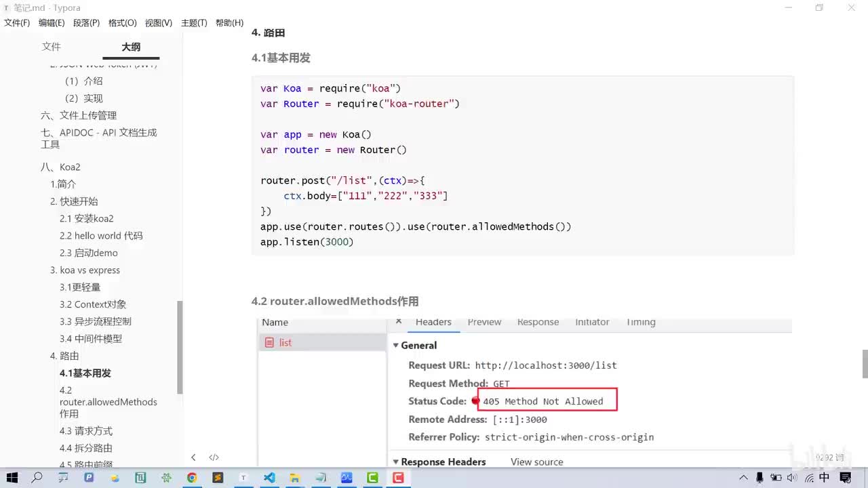Open the 编辑(E) menu
Viewport: 868px width, 488px height.
point(52,23)
